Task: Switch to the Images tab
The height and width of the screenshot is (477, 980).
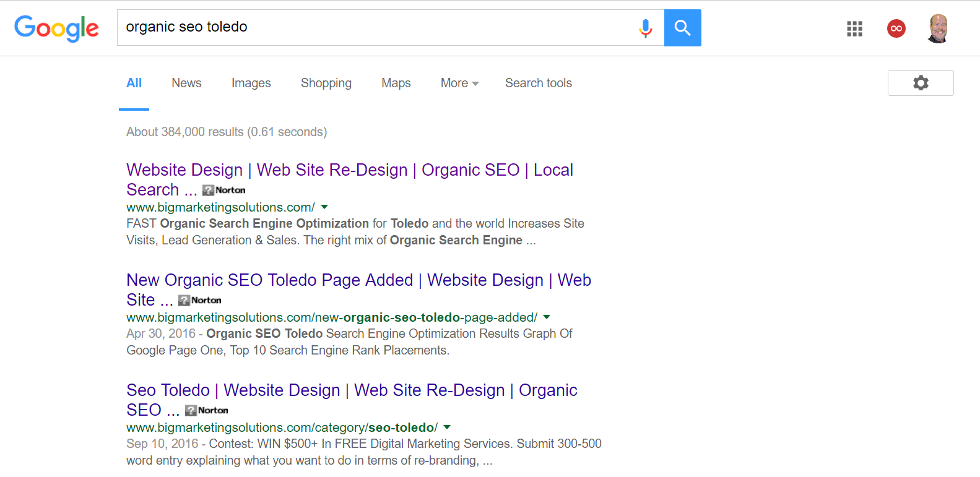Action: coord(251,83)
